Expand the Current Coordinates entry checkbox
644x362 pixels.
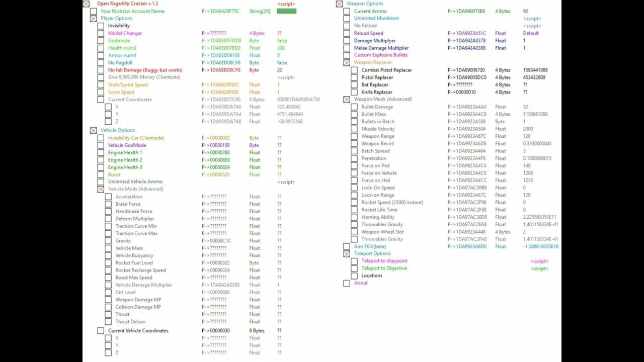(x=101, y=100)
